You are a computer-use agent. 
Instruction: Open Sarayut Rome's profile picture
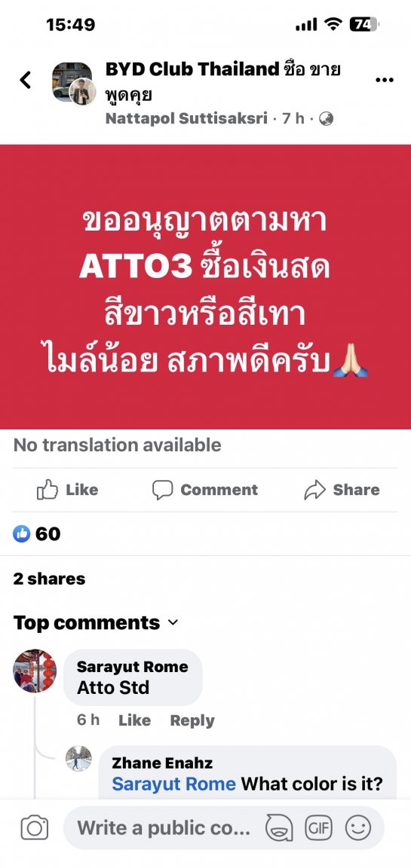click(x=35, y=671)
